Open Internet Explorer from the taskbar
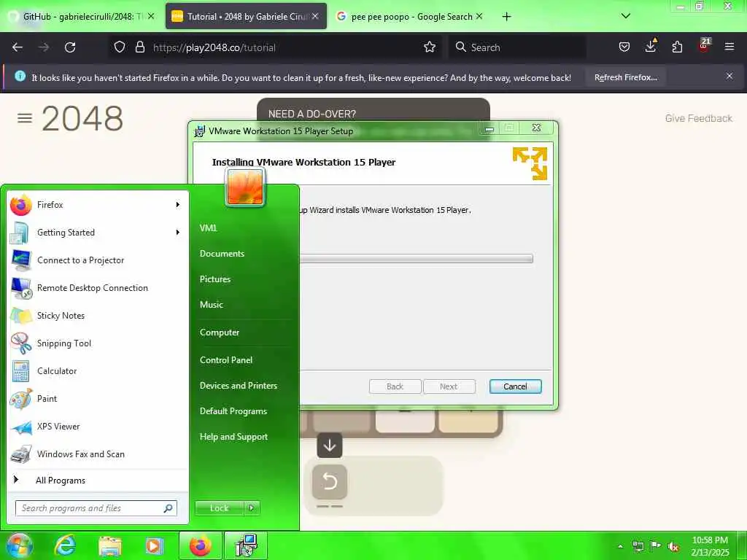This screenshot has height=560, width=747. 65,545
